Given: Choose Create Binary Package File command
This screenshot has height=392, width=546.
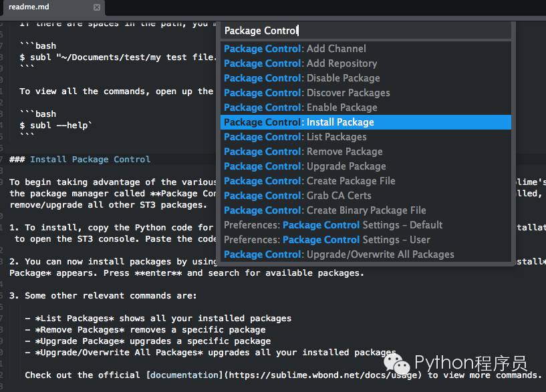Looking at the screenshot, I should 366,210.
